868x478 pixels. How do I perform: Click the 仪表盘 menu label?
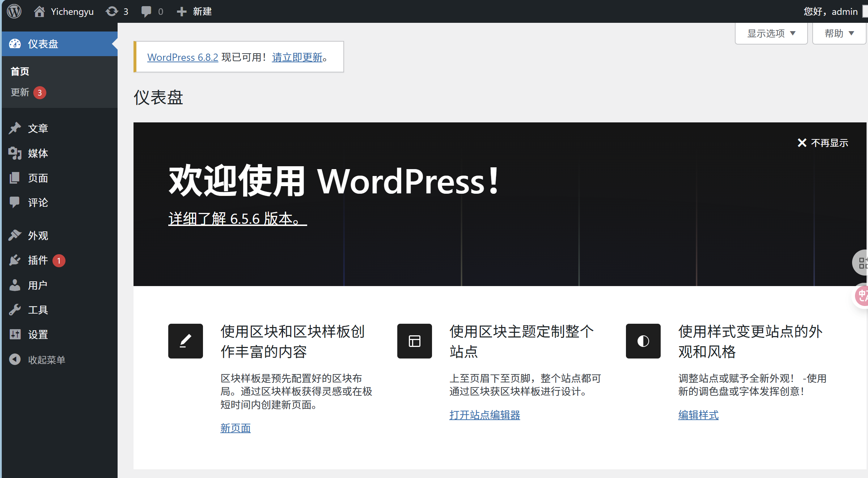(x=43, y=44)
